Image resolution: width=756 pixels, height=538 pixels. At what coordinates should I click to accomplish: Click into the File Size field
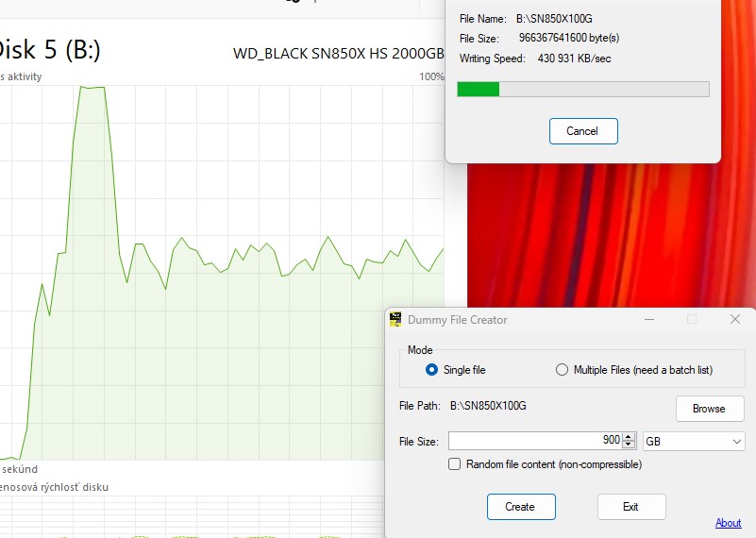[x=533, y=441]
